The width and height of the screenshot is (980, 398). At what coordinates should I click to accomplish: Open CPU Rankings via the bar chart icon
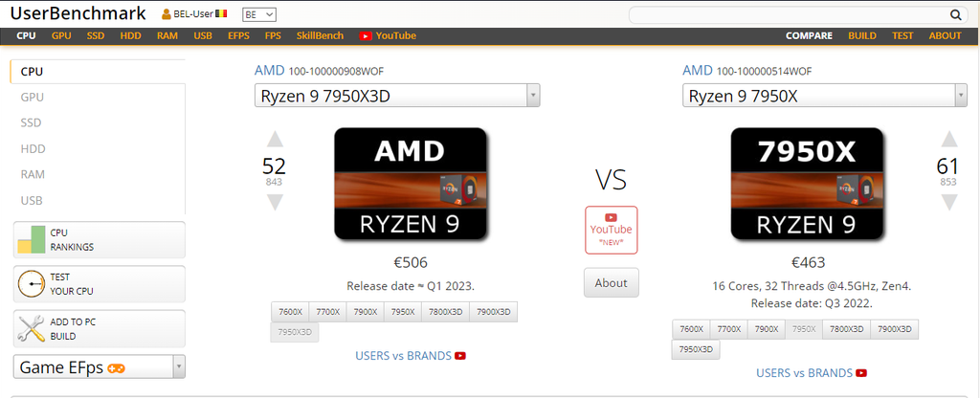pos(32,239)
